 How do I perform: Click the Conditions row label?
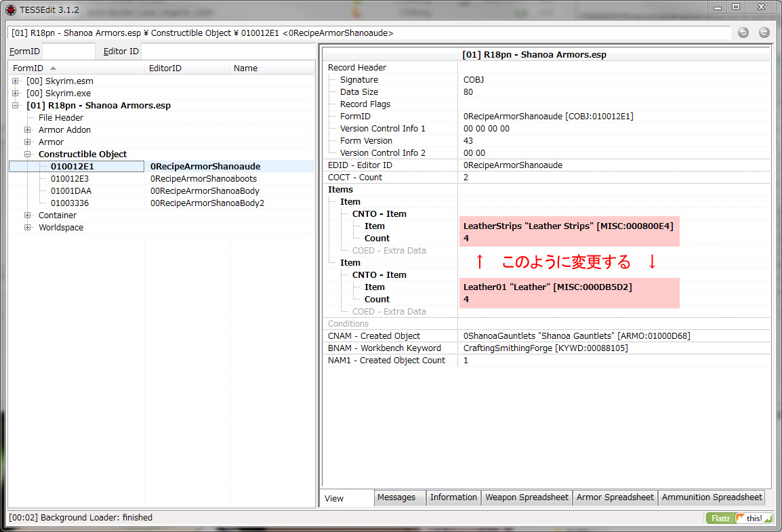click(x=348, y=323)
